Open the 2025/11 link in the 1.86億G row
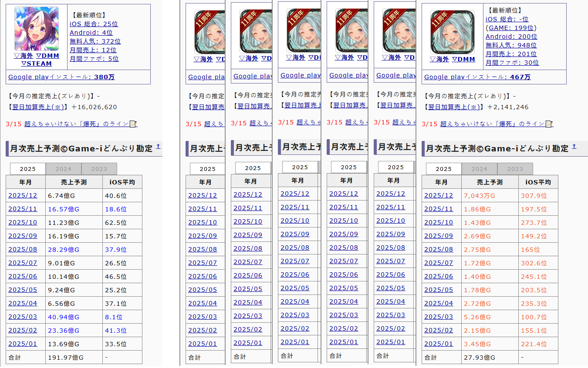The image size is (588, 368). [x=439, y=209]
